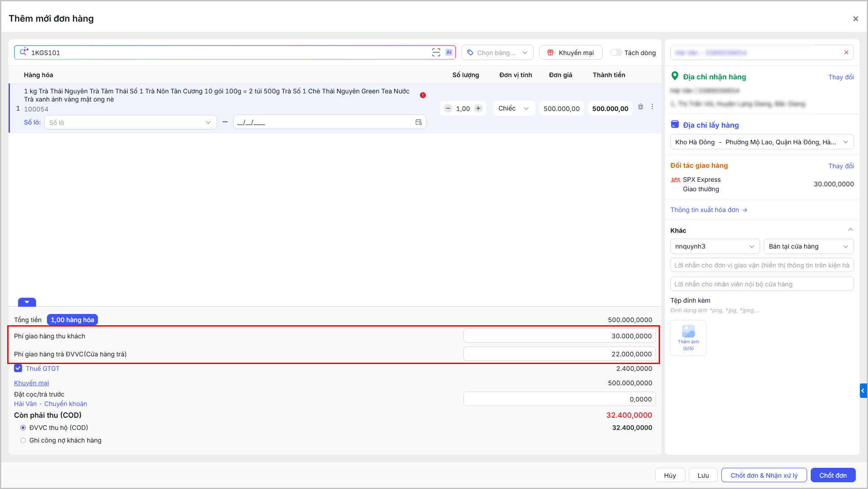
Task: Open the expiry date calendar picker icon
Action: pos(419,122)
